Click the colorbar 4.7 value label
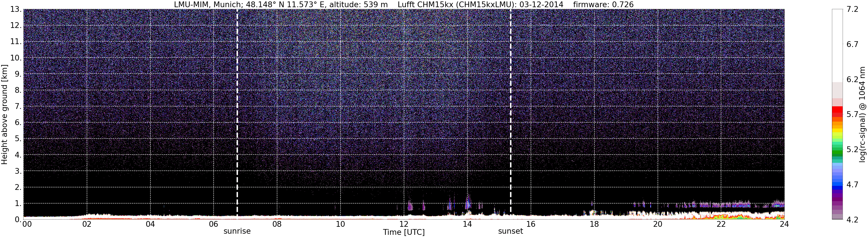This screenshot has height=238, width=868. 852,184
